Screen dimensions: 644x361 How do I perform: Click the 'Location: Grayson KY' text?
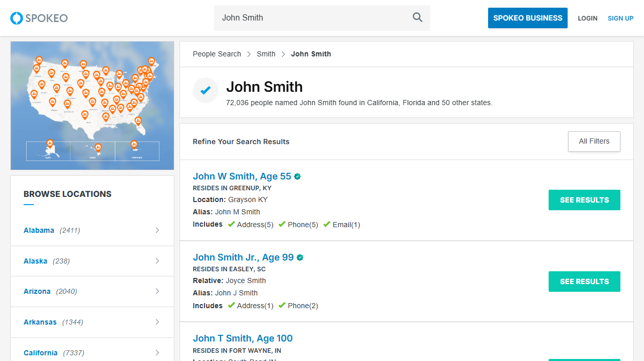click(x=230, y=199)
